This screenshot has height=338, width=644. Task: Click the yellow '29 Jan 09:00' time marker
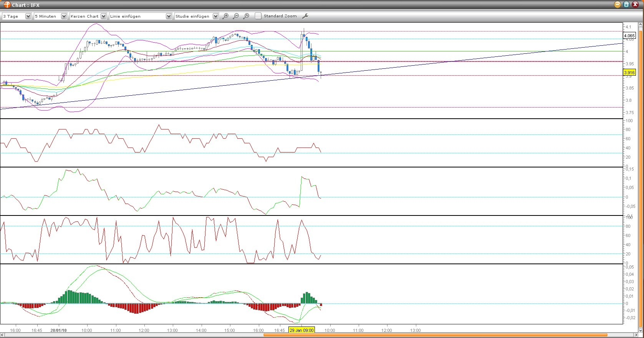pyautogui.click(x=301, y=330)
